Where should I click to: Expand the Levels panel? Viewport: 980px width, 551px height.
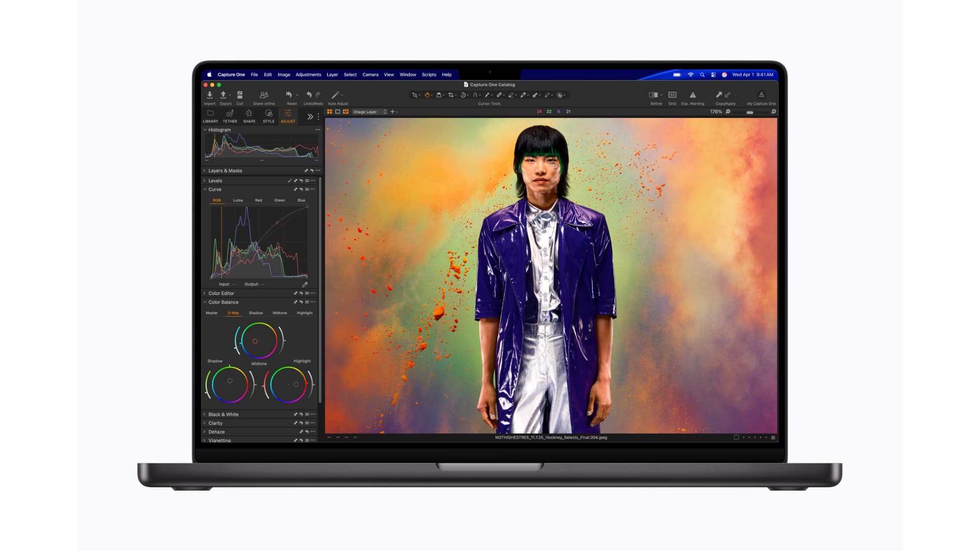215,180
